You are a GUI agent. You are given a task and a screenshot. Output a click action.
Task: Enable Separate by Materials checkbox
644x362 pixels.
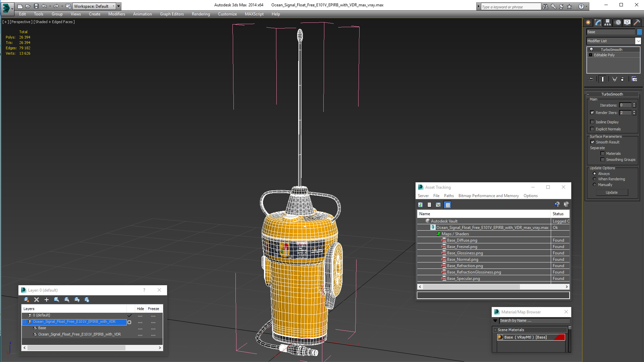[x=603, y=154]
